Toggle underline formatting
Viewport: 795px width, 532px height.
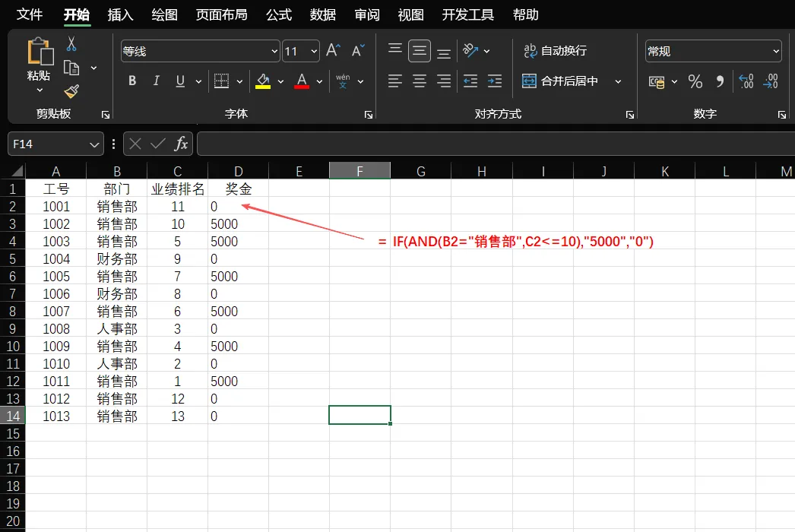click(x=180, y=81)
